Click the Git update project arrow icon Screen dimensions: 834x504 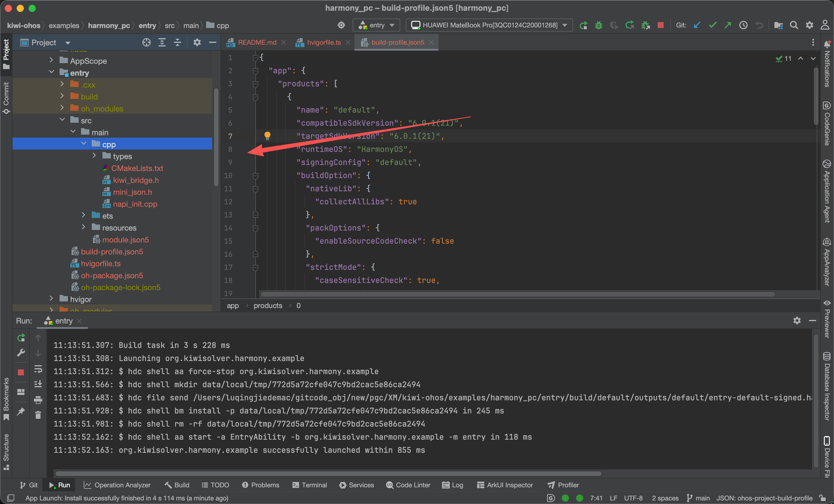697,25
